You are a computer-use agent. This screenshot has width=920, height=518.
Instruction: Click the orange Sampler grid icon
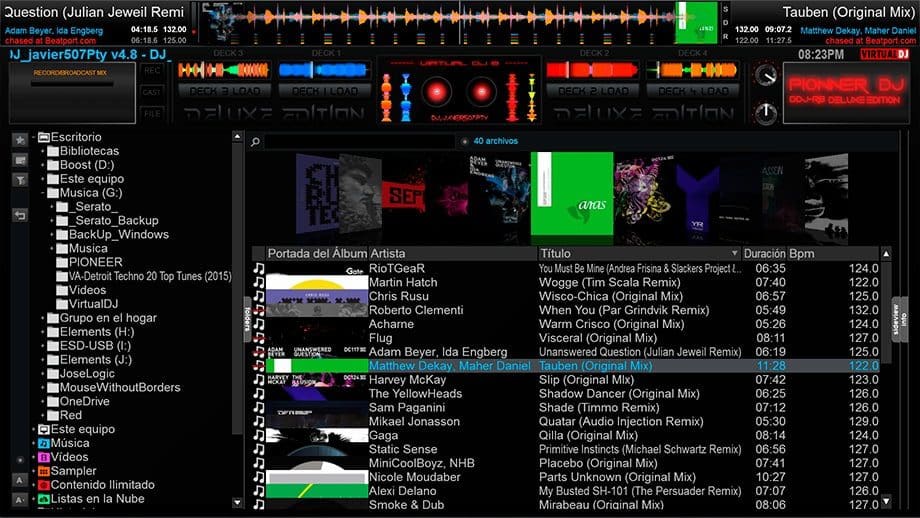click(x=43, y=471)
